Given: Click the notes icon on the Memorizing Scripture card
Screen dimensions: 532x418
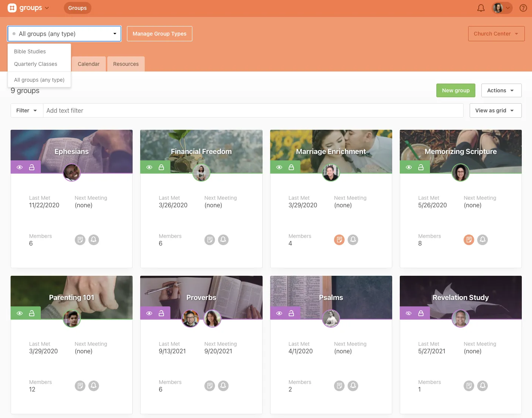Looking at the screenshot, I should [x=469, y=239].
